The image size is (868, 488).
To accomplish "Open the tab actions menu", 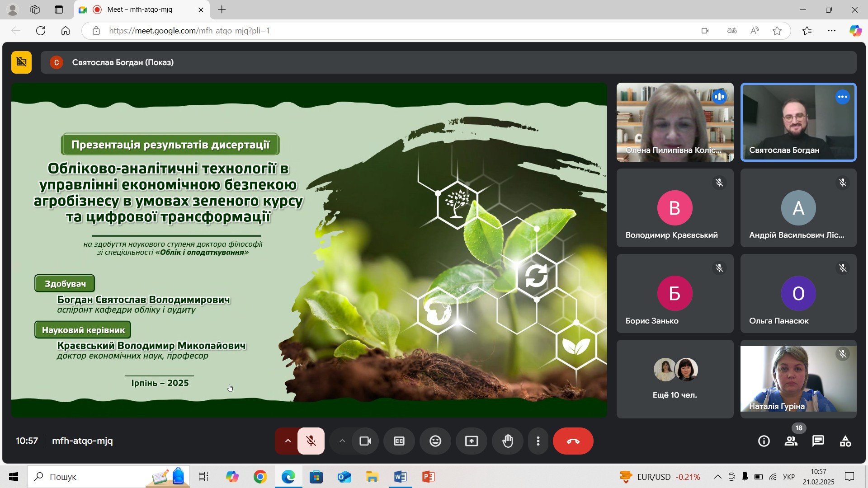I will (x=59, y=9).
